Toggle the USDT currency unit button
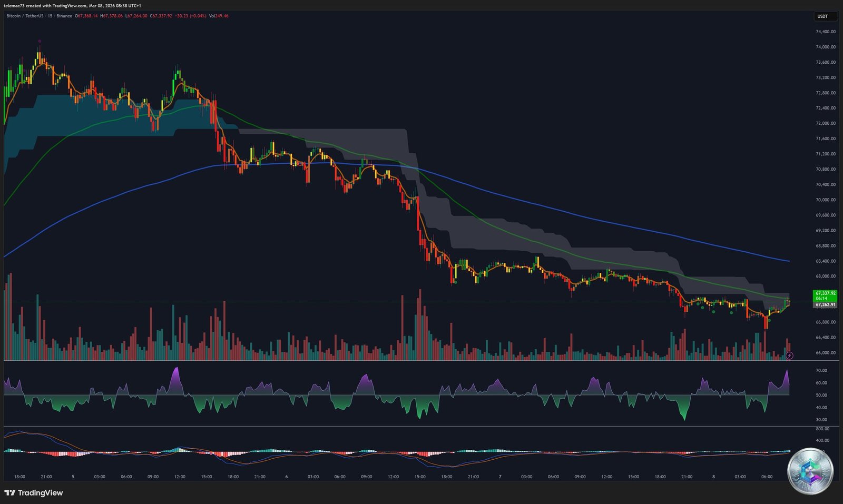Viewport: 843px width, 504px height. (x=825, y=16)
